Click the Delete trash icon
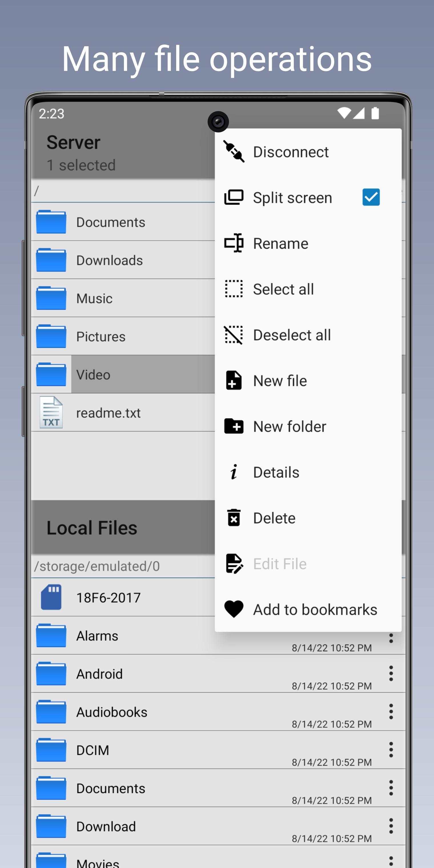Viewport: 434px width, 868px height. 234,518
